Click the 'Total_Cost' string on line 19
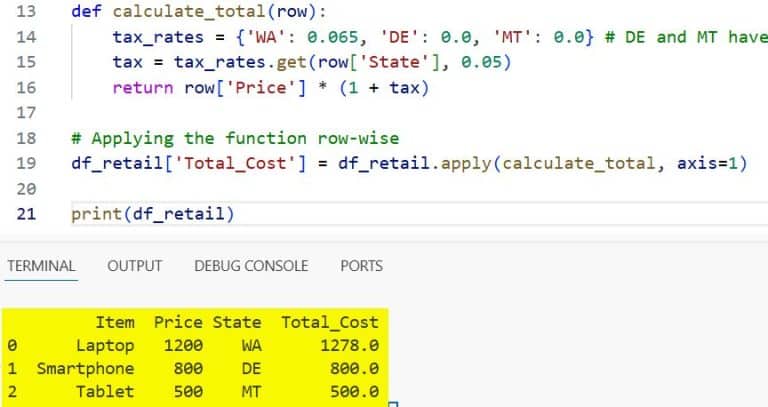 (x=235, y=163)
